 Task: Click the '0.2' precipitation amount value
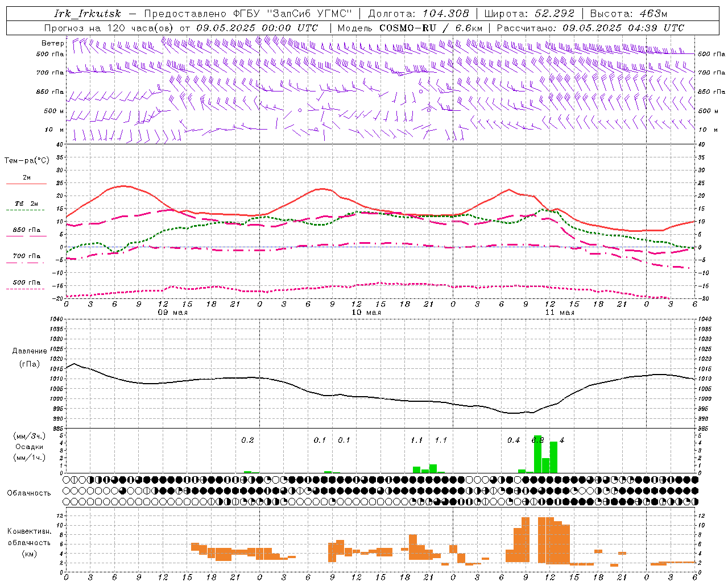(x=247, y=440)
